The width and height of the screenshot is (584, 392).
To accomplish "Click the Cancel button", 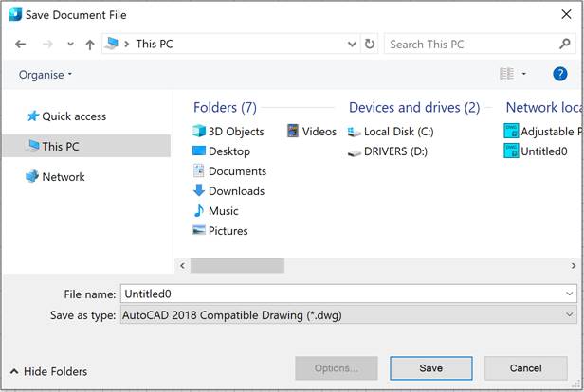I will click(x=525, y=368).
